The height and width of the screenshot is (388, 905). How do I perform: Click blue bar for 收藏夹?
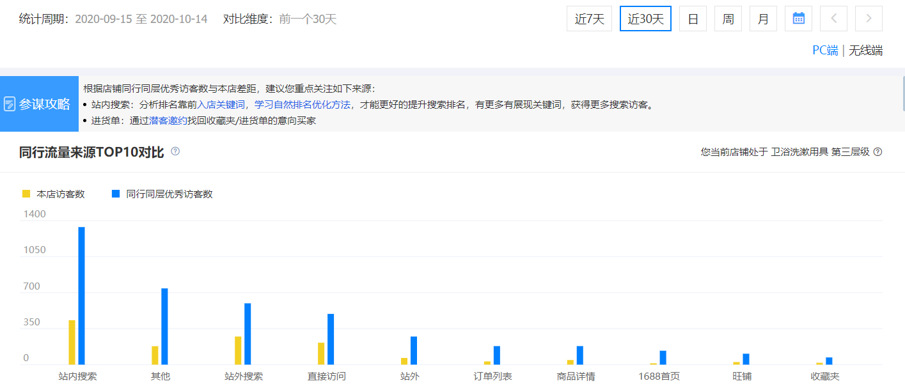829,361
